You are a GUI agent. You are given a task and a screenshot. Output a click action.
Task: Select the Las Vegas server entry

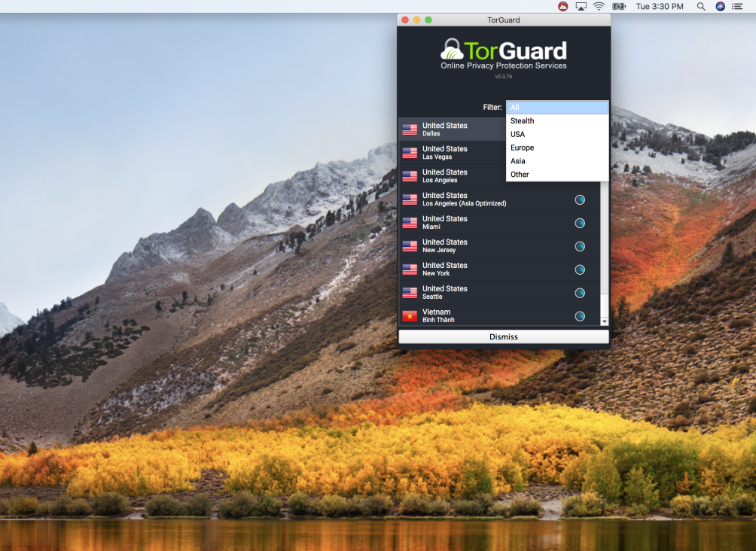[467, 152]
